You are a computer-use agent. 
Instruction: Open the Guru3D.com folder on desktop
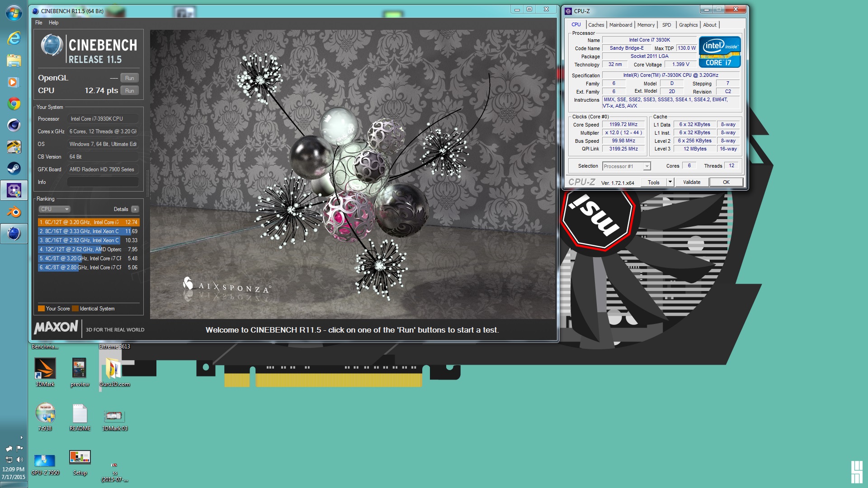point(114,372)
